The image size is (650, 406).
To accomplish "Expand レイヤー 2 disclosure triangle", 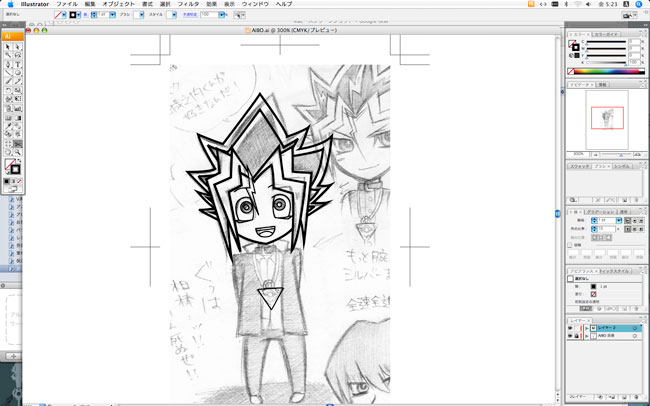I will click(587, 328).
